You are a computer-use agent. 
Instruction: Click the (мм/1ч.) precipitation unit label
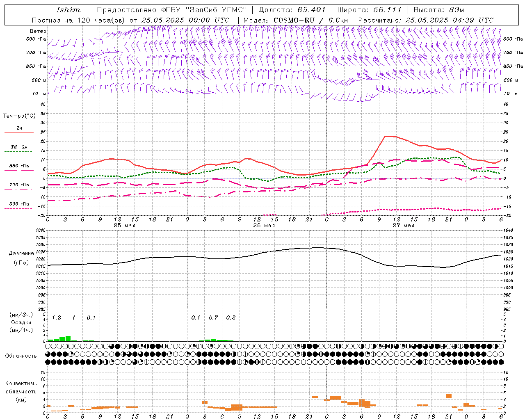click(x=21, y=330)
